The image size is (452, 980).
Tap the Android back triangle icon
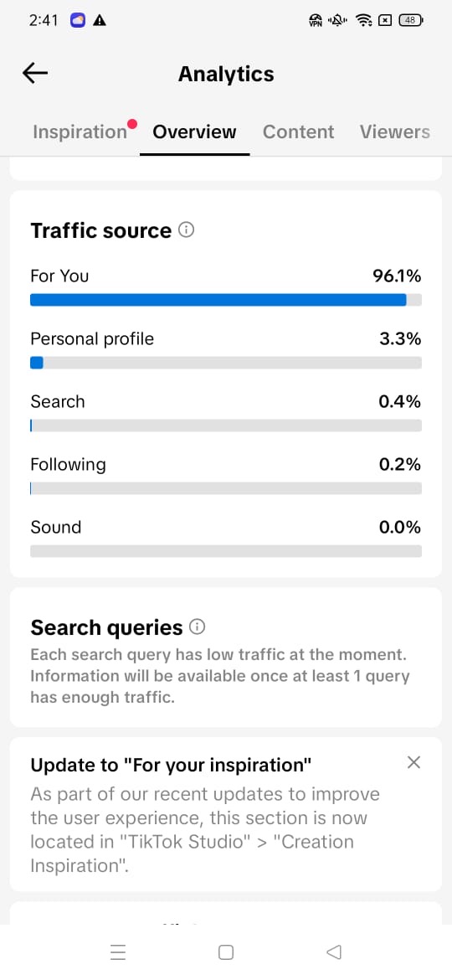[x=334, y=952]
